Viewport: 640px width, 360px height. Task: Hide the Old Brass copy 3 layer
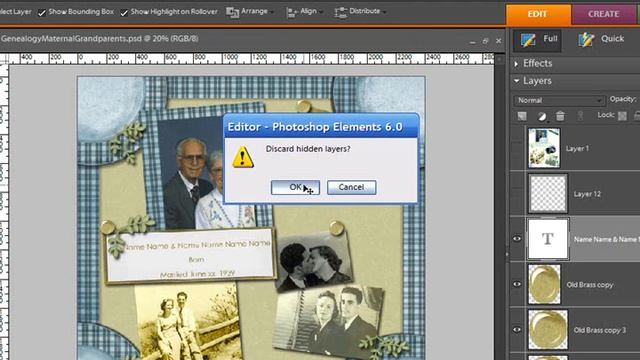click(517, 330)
